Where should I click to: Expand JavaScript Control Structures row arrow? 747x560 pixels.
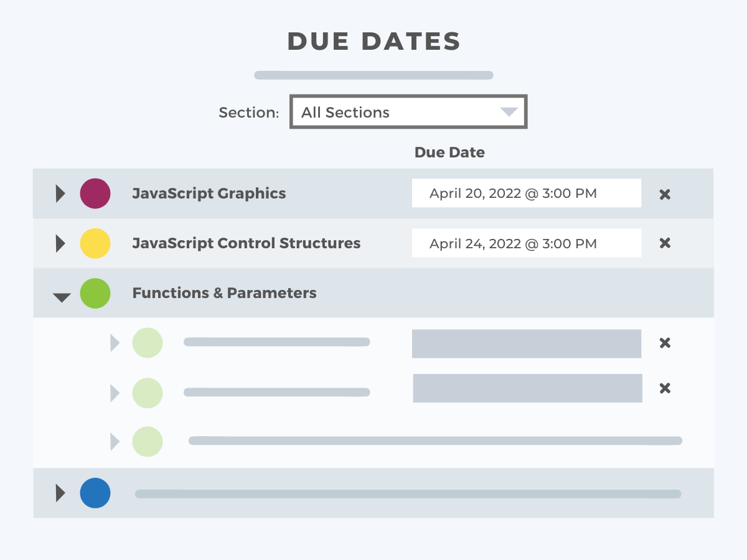click(60, 243)
